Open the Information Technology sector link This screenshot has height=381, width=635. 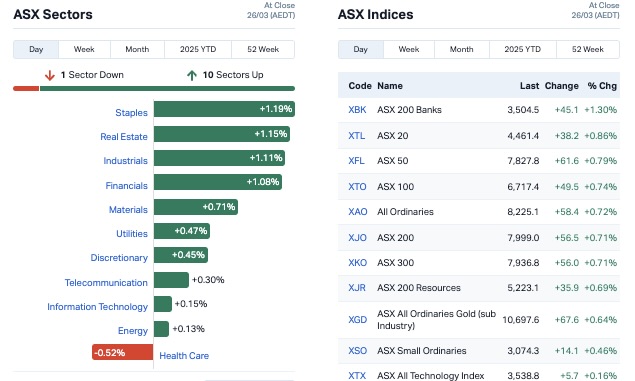97,307
